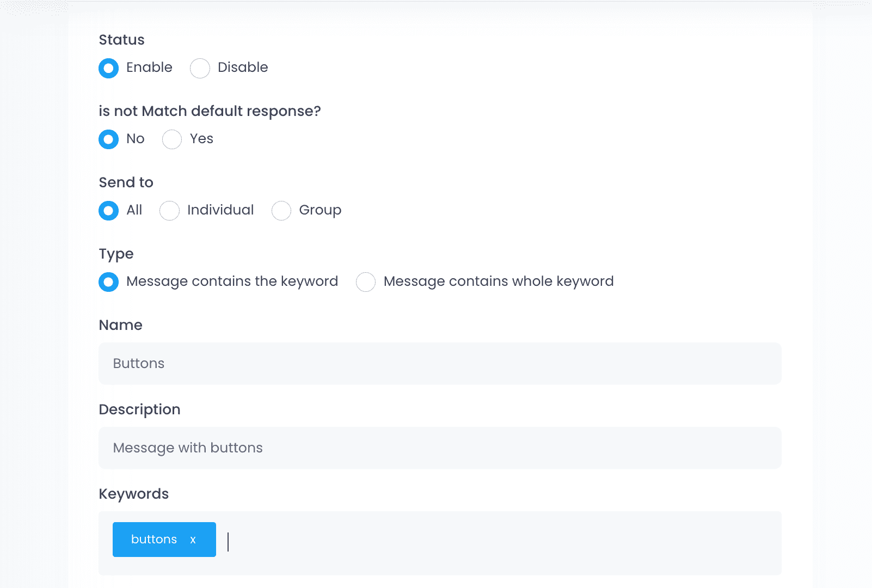
Task: Pick 'Message contains whole keyword' type
Action: pyautogui.click(x=366, y=282)
